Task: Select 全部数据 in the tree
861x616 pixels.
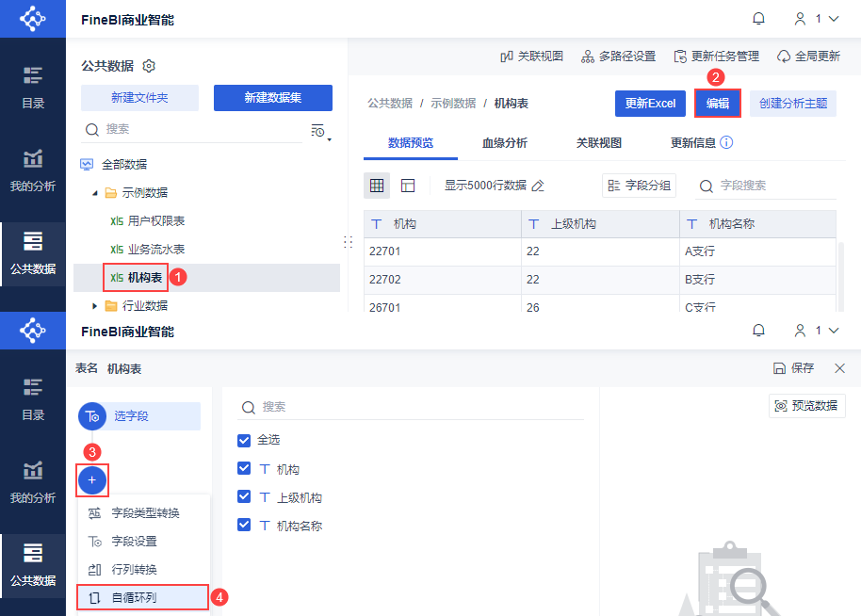Action: pos(124,164)
